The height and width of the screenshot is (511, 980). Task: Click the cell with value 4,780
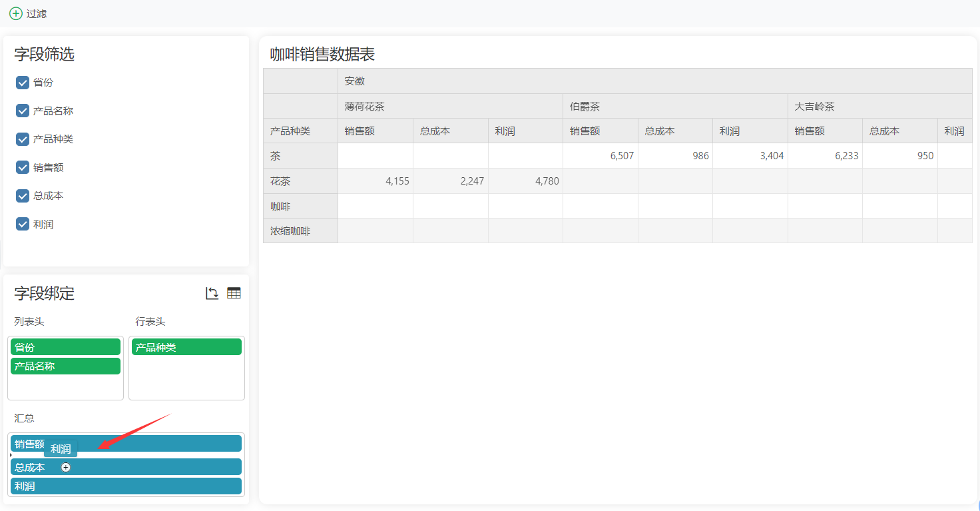[525, 181]
